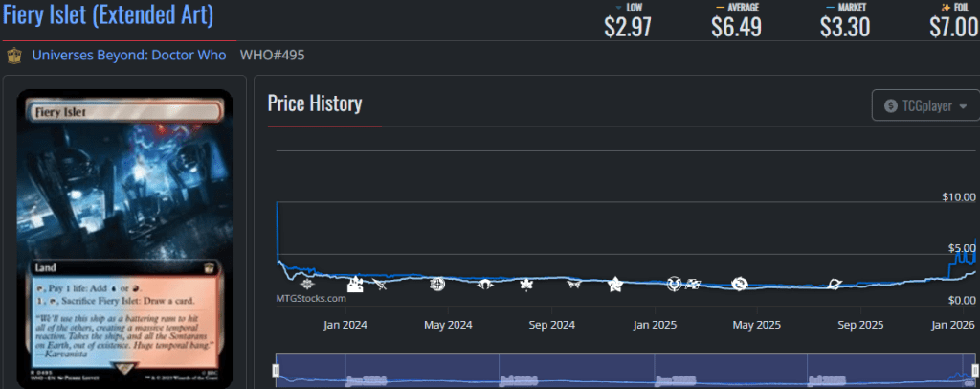Click the right range selector handle
This screenshot has width=980, height=389.
(x=974, y=370)
